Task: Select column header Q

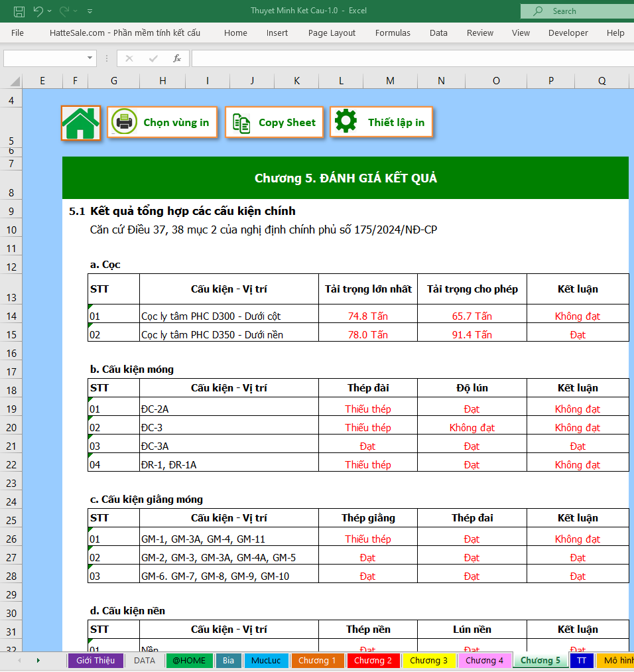Action: tap(602, 81)
